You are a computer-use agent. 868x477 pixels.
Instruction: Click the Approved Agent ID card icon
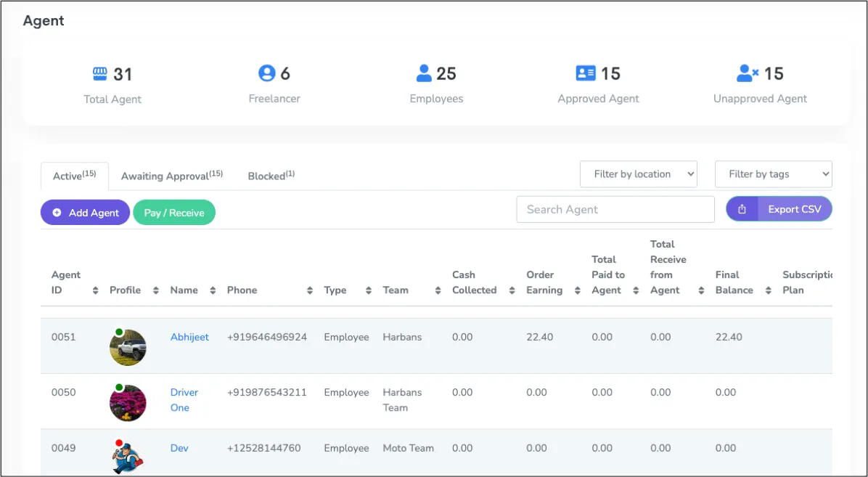585,73
